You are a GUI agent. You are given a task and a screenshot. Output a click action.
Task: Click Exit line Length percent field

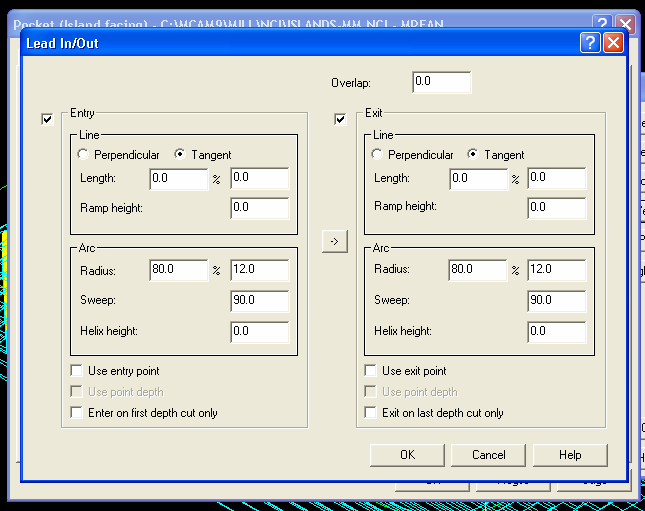coord(478,179)
